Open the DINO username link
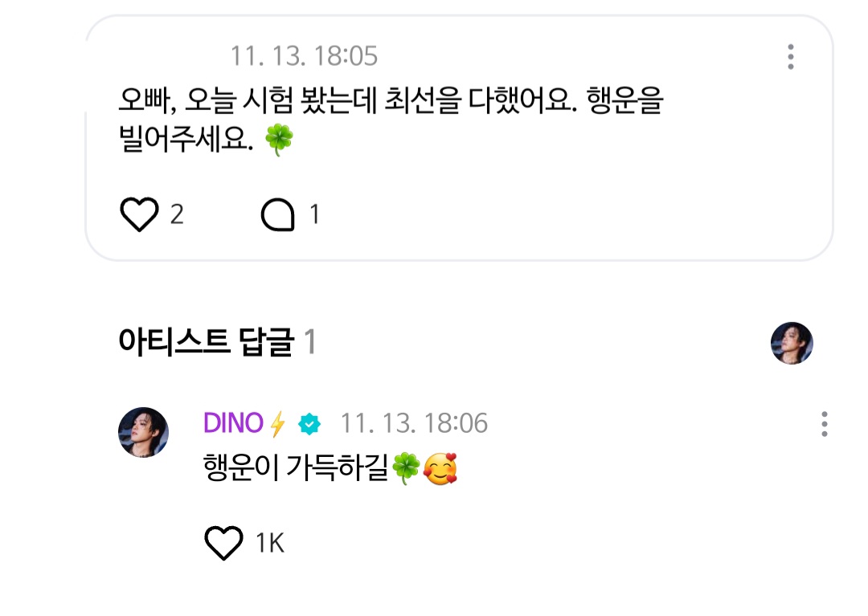Screen dimensions: 868x616 (233, 422)
